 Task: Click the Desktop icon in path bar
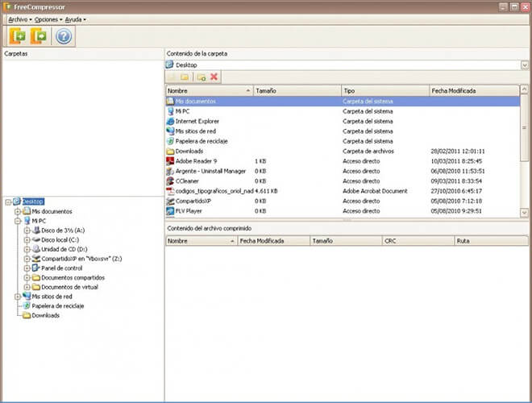pyautogui.click(x=169, y=64)
